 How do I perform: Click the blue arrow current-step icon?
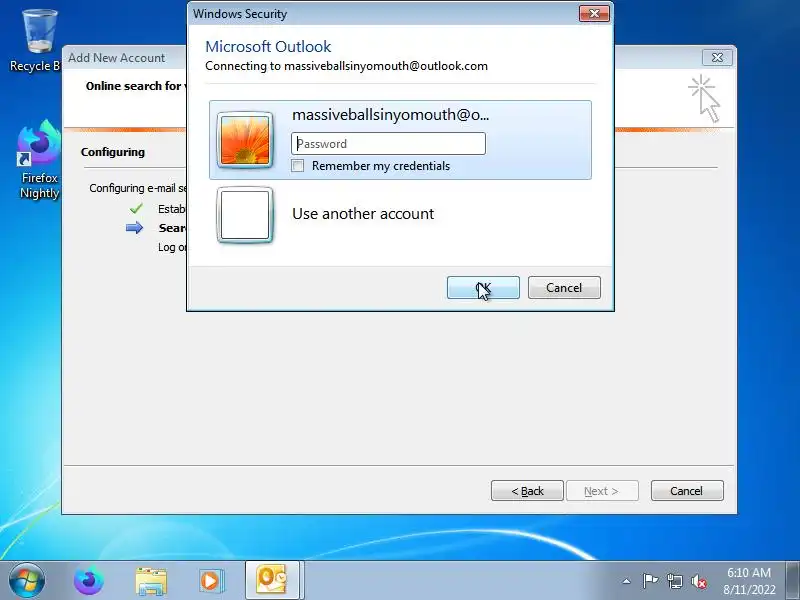click(x=135, y=228)
